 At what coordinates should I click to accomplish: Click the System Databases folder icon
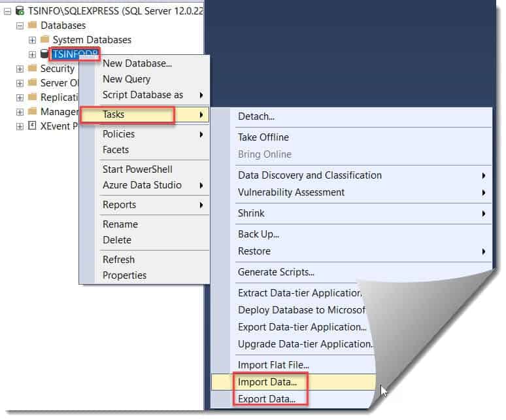tap(44, 39)
